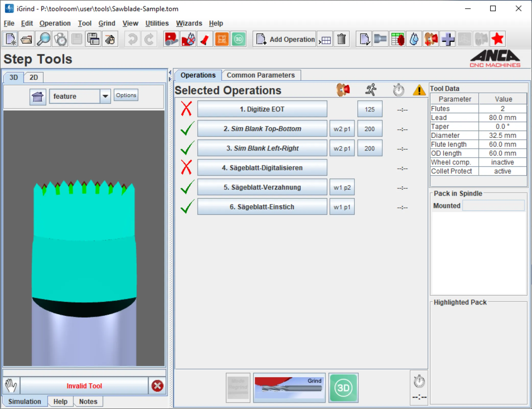Image resolution: width=532 pixels, height=409 pixels.
Task: Click the blue water drop coolant icon
Action: tap(414, 39)
